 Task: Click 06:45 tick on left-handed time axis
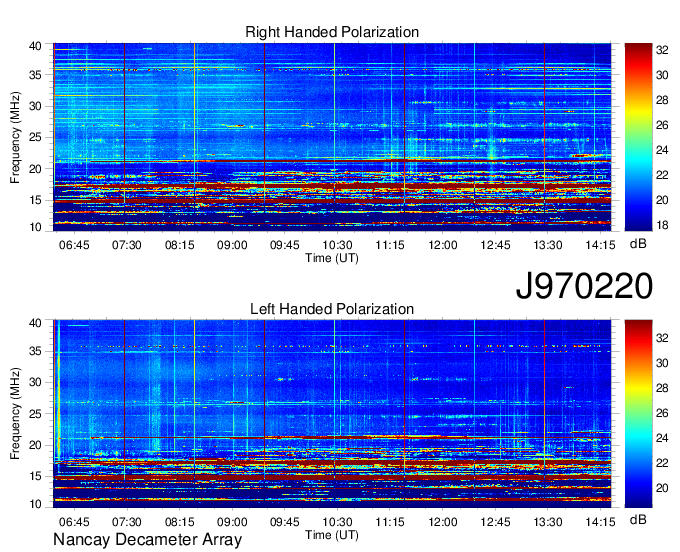click(74, 521)
